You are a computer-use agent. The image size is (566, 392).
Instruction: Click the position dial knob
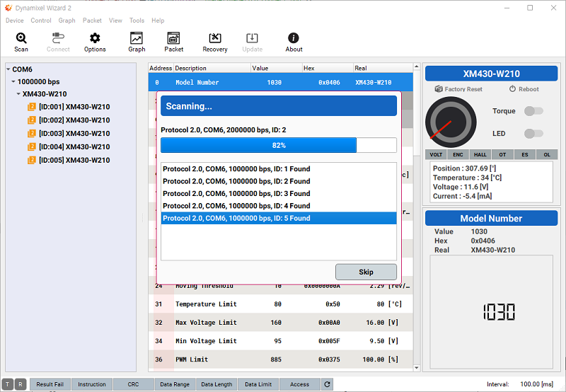point(451,122)
